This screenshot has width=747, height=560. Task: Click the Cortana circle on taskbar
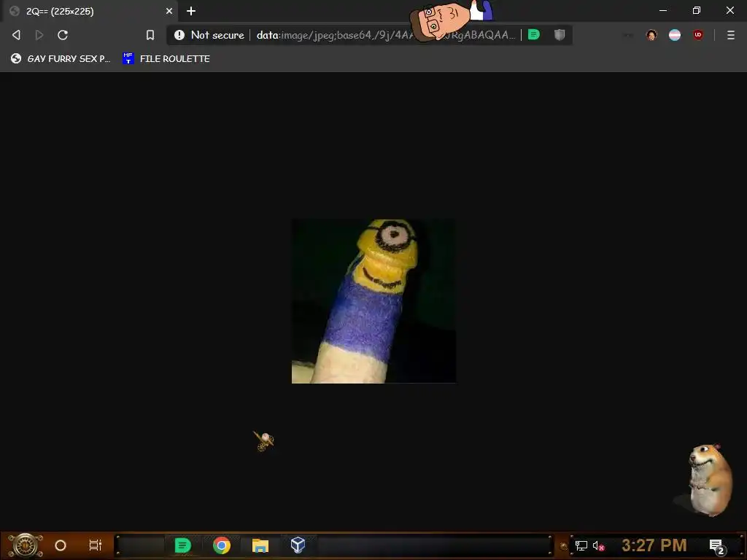click(61, 545)
